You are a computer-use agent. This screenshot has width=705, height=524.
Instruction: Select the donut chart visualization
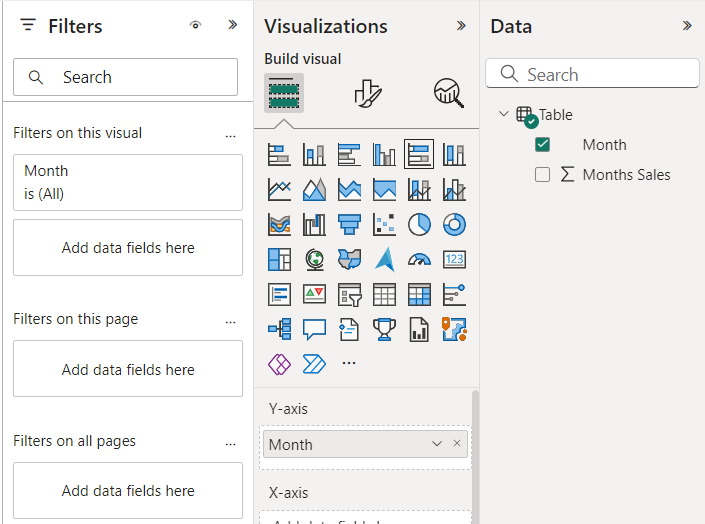[x=454, y=224]
